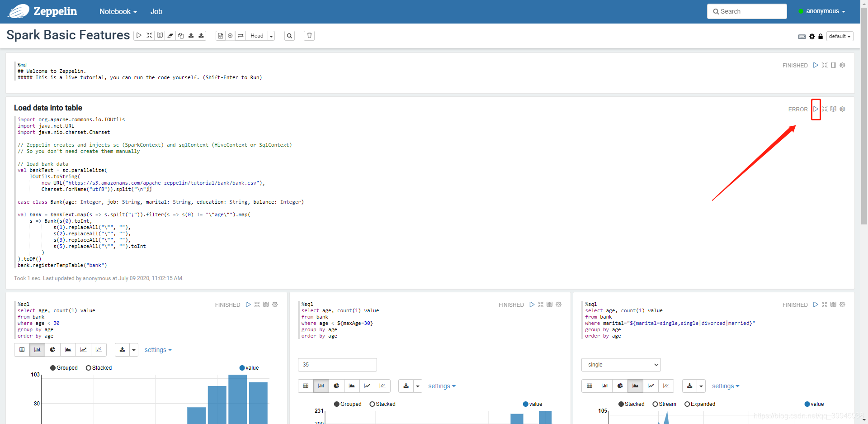Toggle the value legend in the age<30 chart
Screen dimensions: 868x424
pyautogui.click(x=249, y=368)
